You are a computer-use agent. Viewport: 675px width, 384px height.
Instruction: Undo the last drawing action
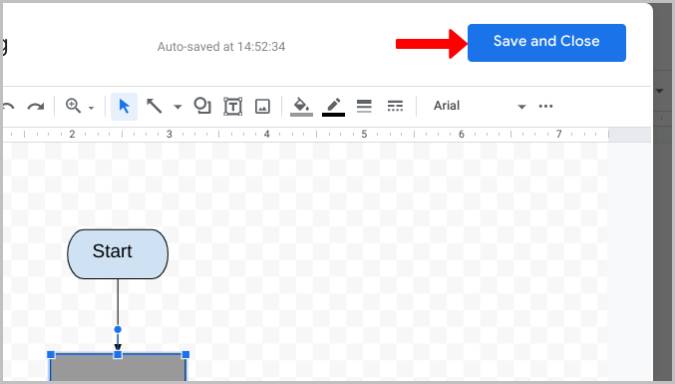[x=9, y=106]
